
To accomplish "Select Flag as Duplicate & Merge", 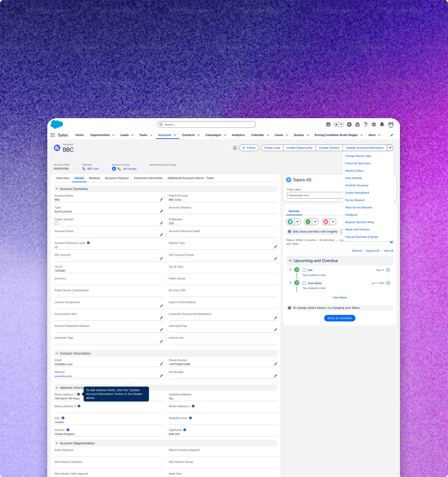I will point(362,237).
